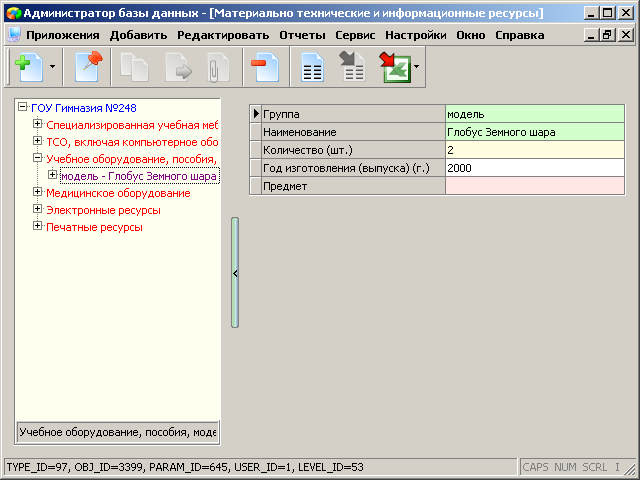This screenshot has height=480, width=640.
Task: Click the export to Excel icon
Action: (x=394, y=70)
